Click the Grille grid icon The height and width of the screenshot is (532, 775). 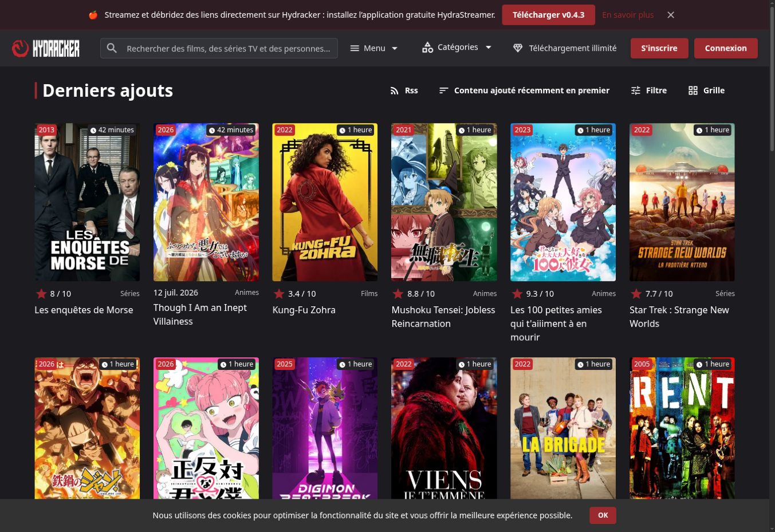(x=693, y=90)
